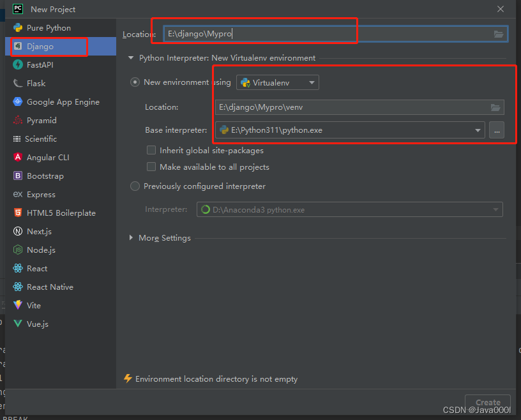Click the project Location text field
Image resolution: width=521 pixels, height=420 pixels.
[x=336, y=34]
